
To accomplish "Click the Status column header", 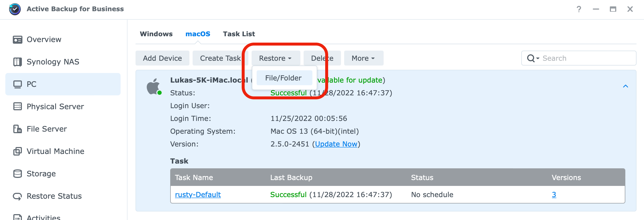I will 422,178.
